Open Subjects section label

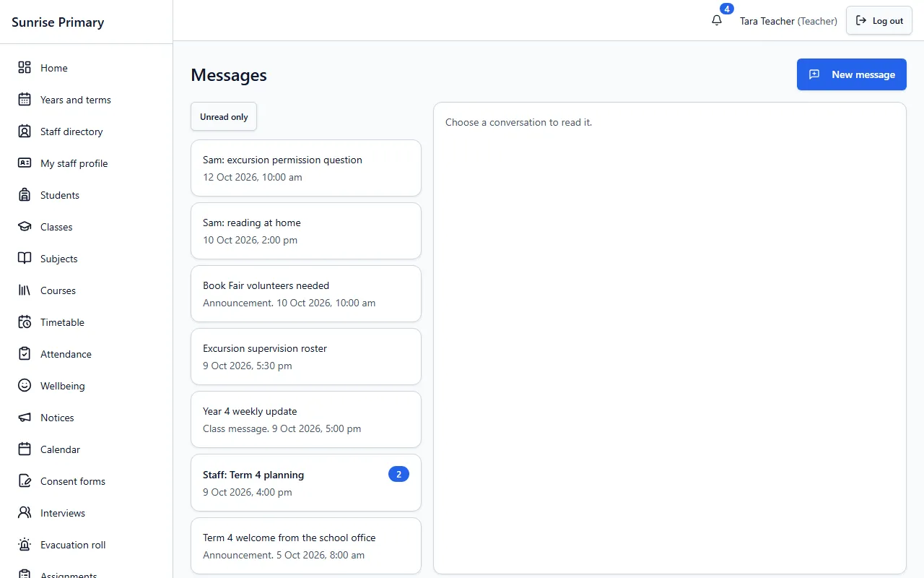[58, 259]
